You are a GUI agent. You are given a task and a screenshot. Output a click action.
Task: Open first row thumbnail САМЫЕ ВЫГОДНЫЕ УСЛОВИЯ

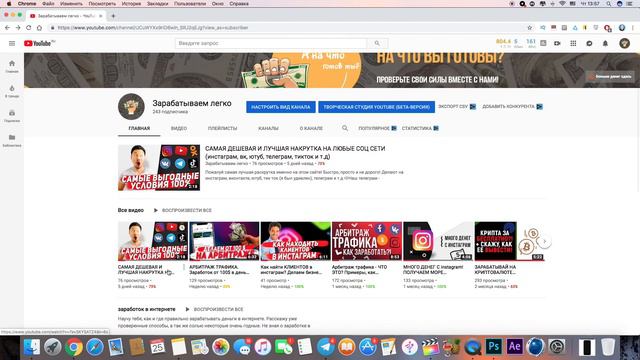(x=153, y=241)
